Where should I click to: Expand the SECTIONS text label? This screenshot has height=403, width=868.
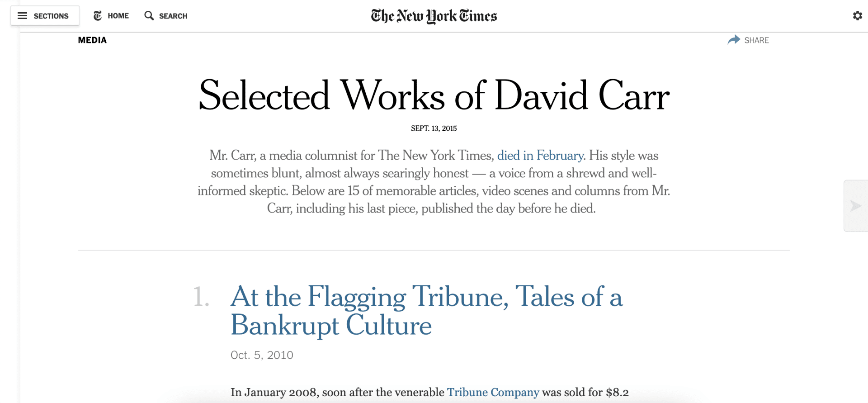(51, 16)
